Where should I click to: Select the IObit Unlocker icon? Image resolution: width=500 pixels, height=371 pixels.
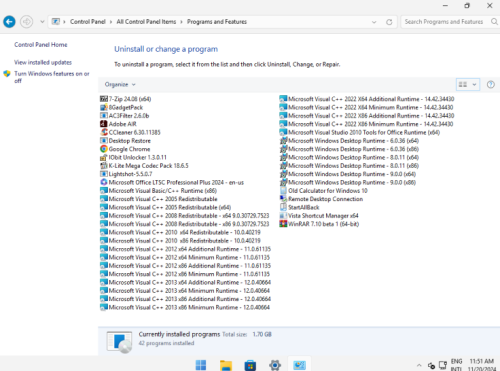tap(104, 157)
